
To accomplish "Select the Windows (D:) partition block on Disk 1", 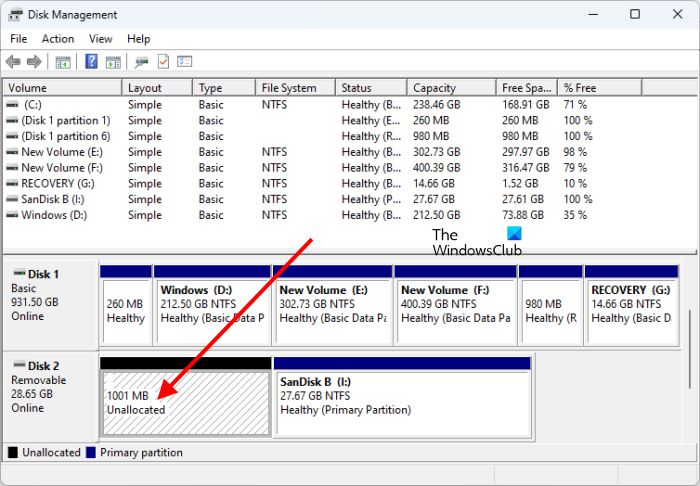I will point(212,305).
